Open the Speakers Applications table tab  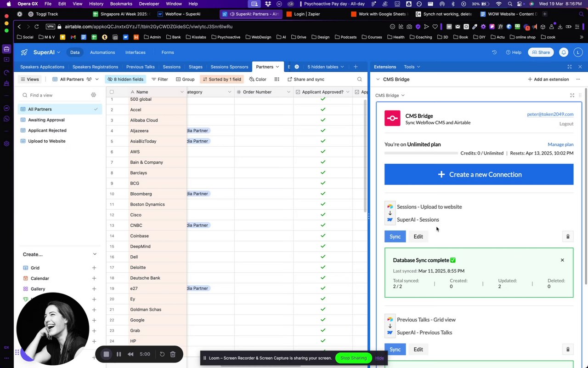pos(42,67)
